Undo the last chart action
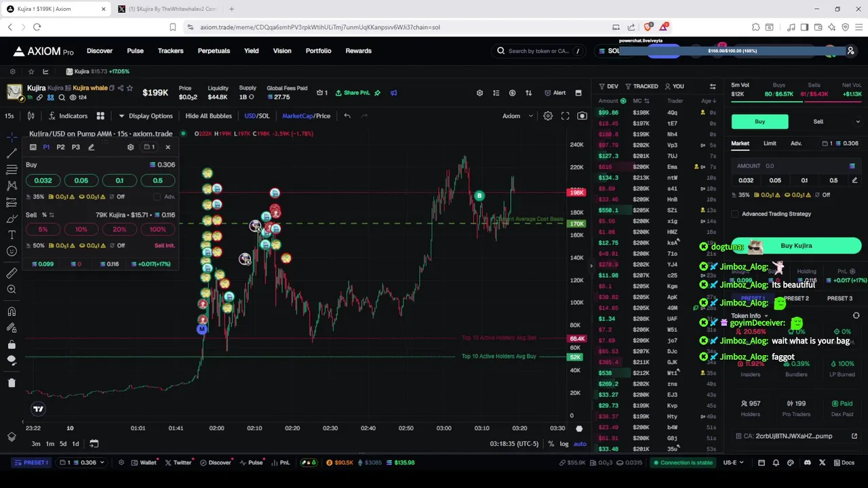 [x=347, y=116]
